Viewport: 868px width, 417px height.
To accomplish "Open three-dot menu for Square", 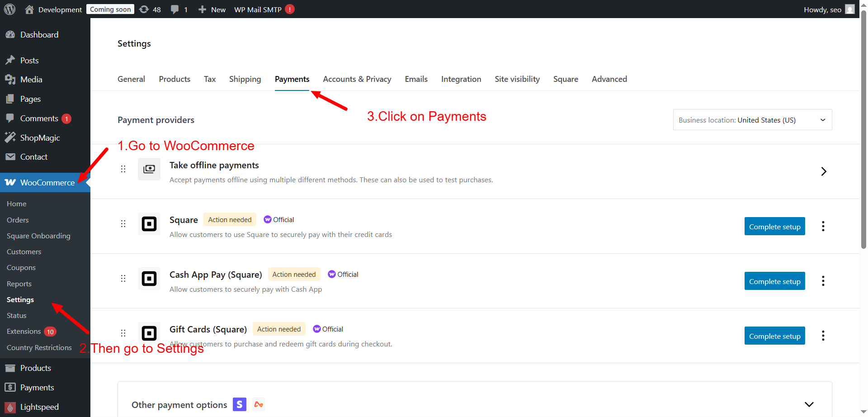I will [x=823, y=226].
